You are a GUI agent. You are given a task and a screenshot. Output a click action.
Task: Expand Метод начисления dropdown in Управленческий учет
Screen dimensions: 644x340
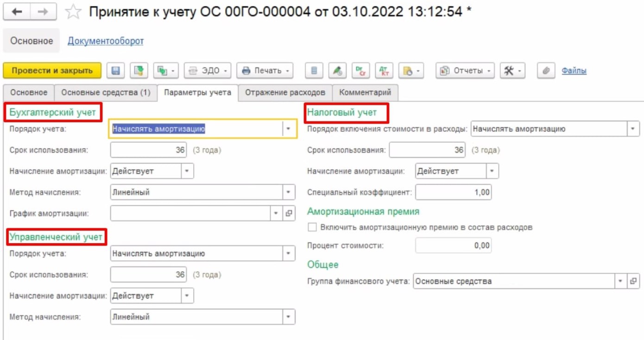tap(289, 317)
